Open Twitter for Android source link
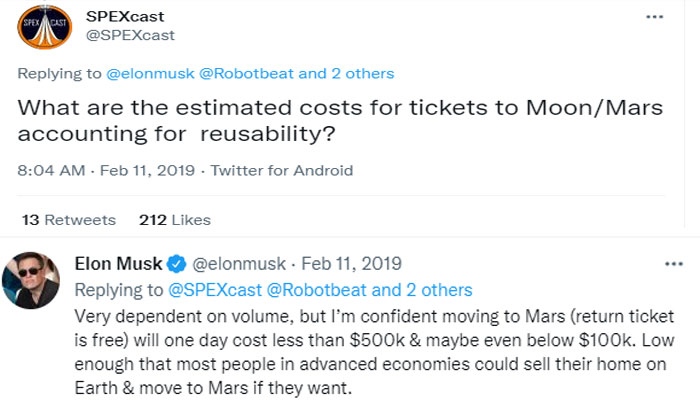 coord(282,171)
